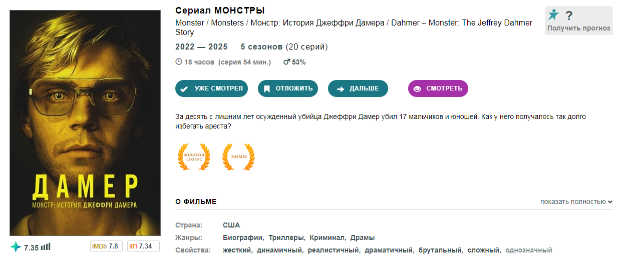Click the teal star rating icon
Image resolution: width=644 pixels, height=257 pixels.
[16, 247]
